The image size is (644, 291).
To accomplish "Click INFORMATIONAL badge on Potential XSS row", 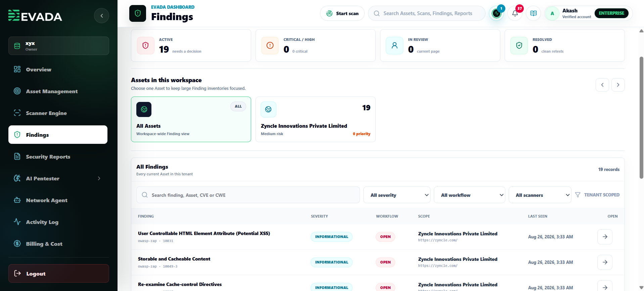I will coord(331,237).
